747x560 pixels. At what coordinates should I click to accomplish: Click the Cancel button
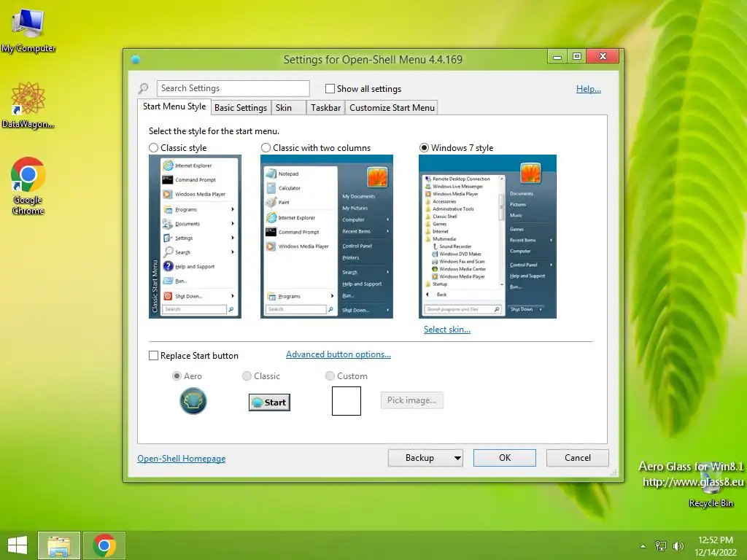click(578, 458)
